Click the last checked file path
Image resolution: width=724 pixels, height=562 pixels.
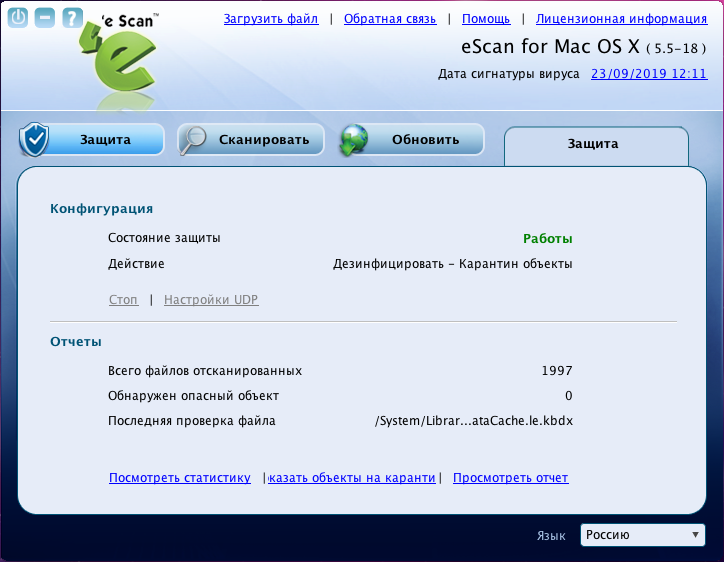474,421
